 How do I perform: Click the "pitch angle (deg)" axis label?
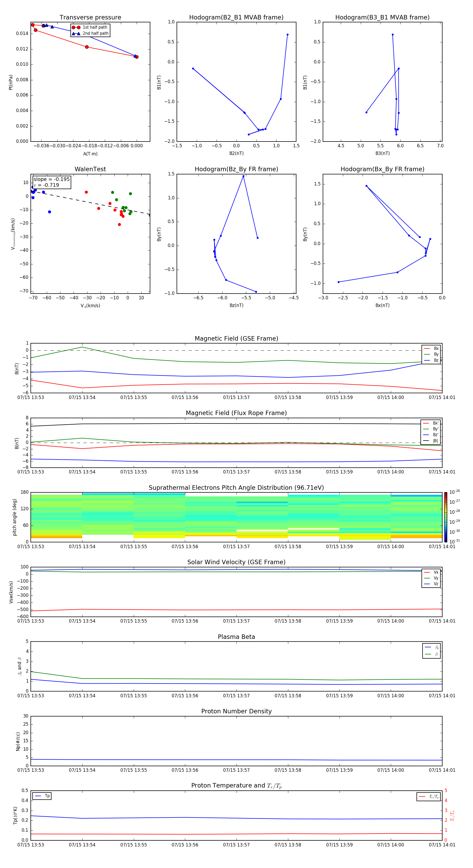(14, 517)
